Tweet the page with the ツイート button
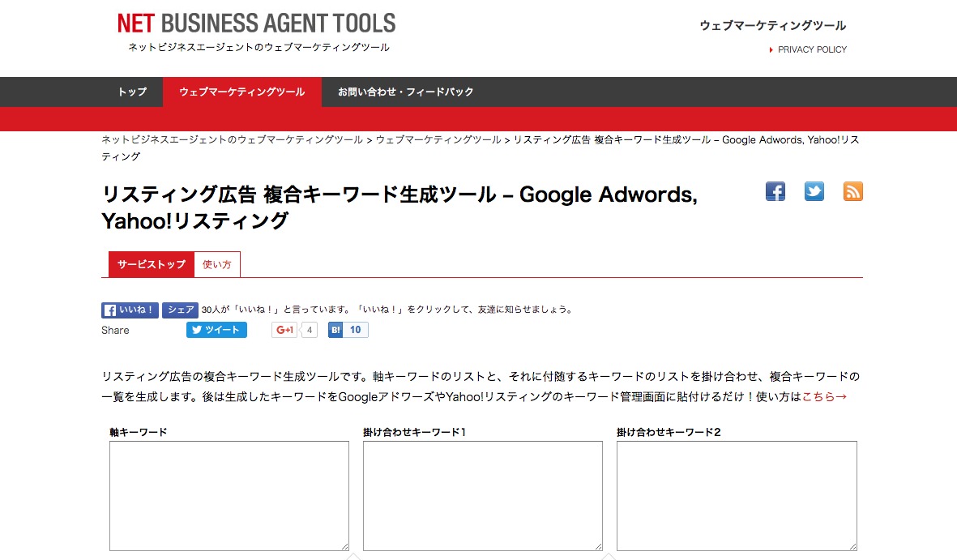This screenshot has height=560, width=957. tap(216, 330)
